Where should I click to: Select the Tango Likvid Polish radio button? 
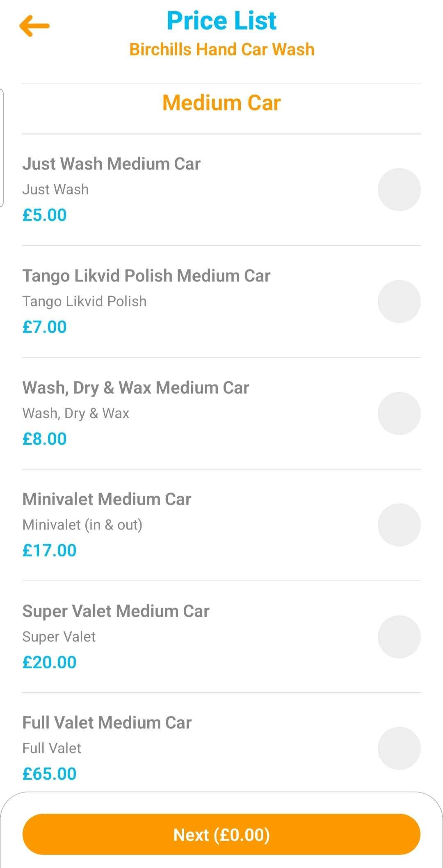point(399,301)
